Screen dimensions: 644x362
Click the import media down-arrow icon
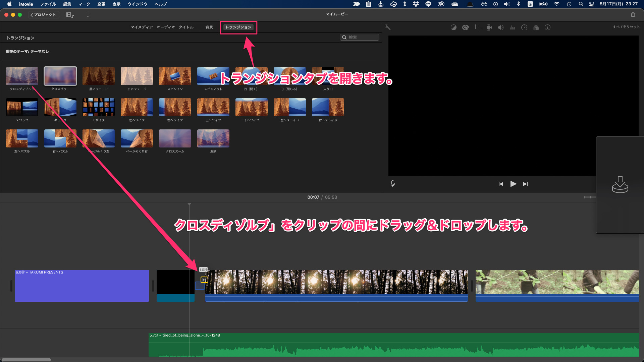[88, 15]
